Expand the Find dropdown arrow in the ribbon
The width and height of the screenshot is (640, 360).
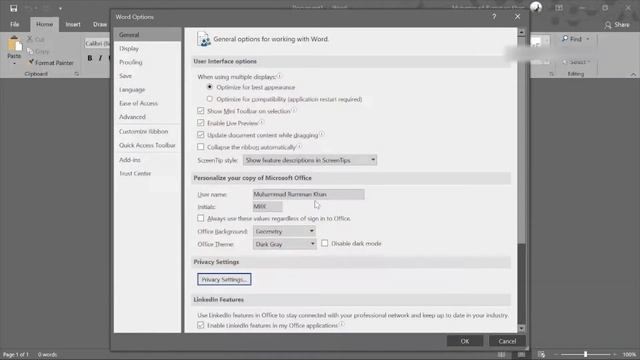[x=588, y=39]
